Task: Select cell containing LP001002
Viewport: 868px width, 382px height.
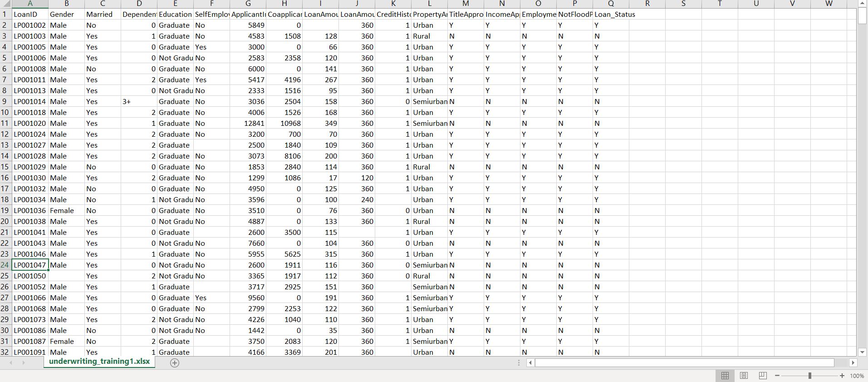Action: pyautogui.click(x=30, y=25)
